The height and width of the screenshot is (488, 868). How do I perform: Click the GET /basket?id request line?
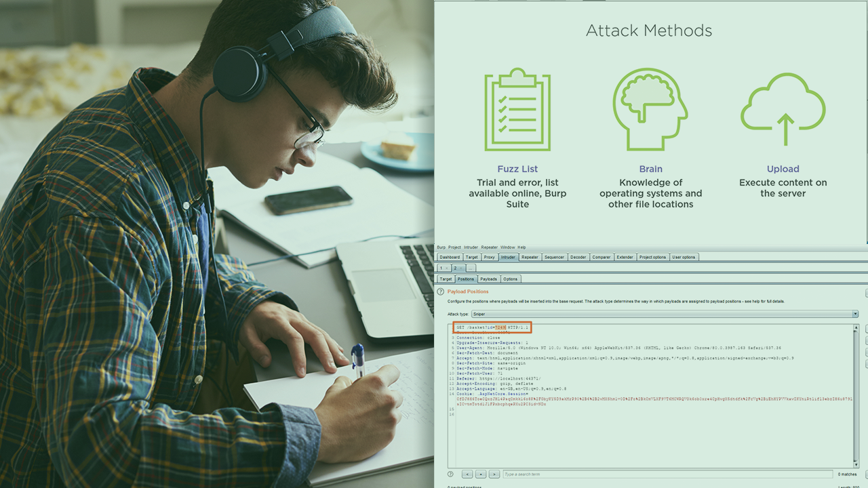[x=492, y=327]
